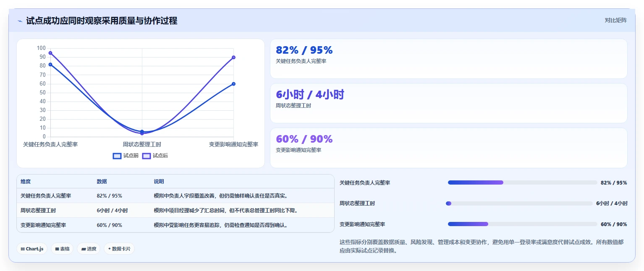644x271 pixels.
Task: Click the 试点前 legend text
Action: (x=131, y=156)
